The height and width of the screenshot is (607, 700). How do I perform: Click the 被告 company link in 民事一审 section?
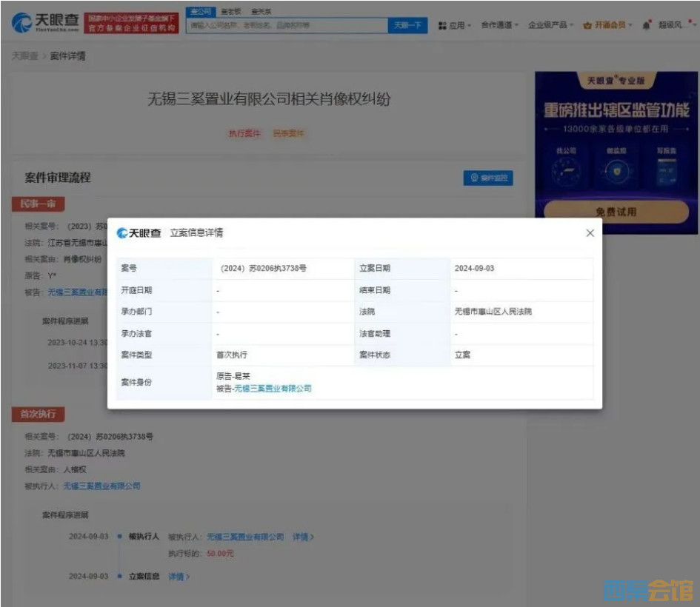[x=77, y=292]
